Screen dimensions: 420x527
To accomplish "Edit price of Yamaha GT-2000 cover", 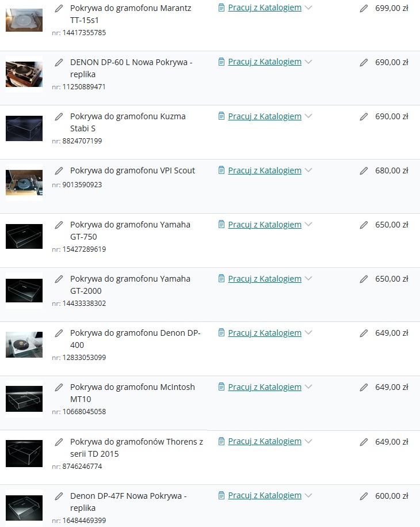I will 364,279.
